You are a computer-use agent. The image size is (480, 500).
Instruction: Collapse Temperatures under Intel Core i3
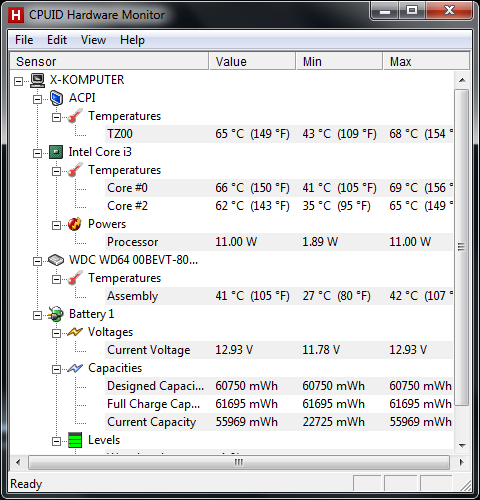56,171
